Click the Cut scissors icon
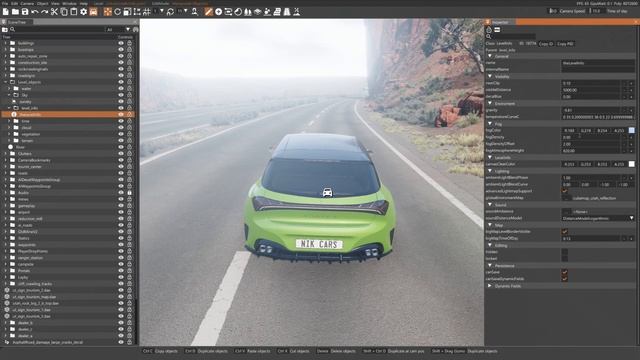Image resolution: width=640 pixels, height=360 pixels. 54,12
